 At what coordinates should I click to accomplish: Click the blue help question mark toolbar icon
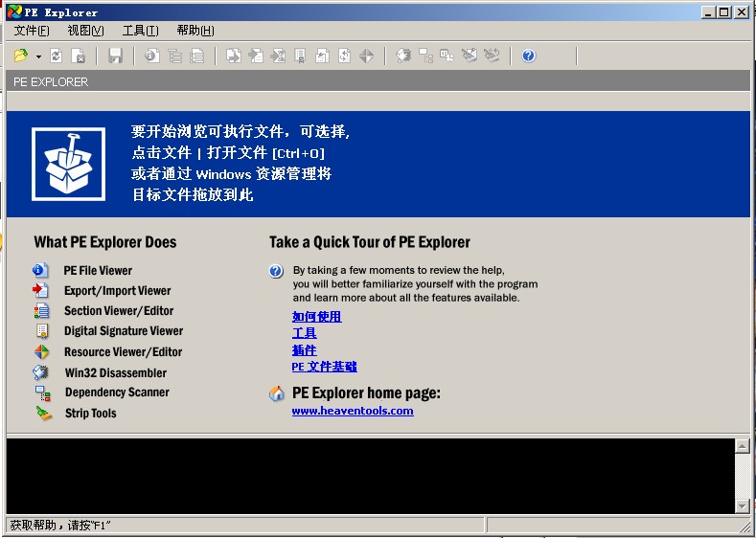coord(529,56)
